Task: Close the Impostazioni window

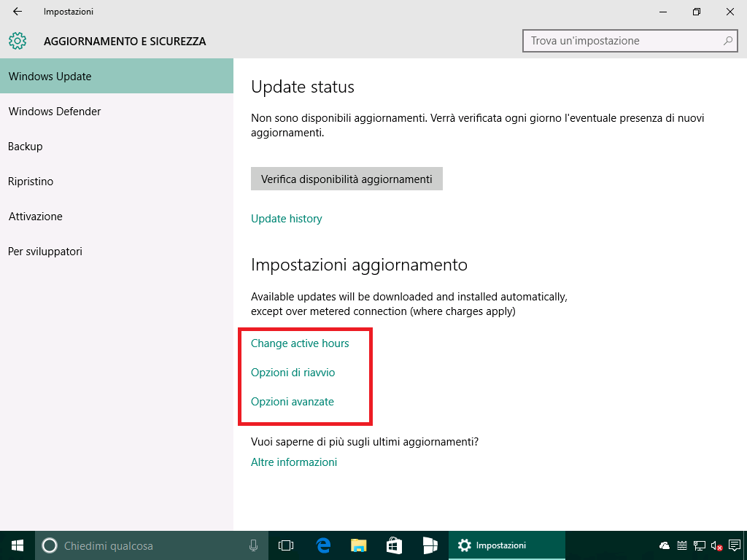Action: tap(729, 12)
